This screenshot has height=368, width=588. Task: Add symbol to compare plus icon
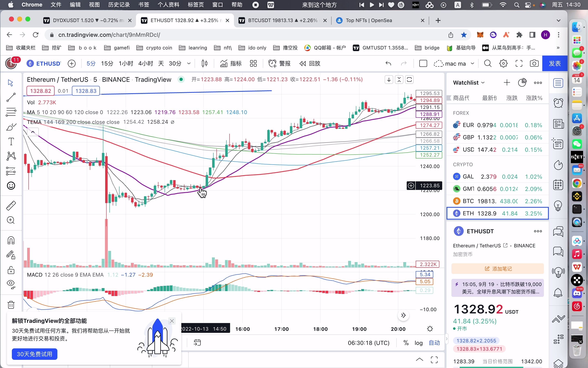tap(71, 64)
